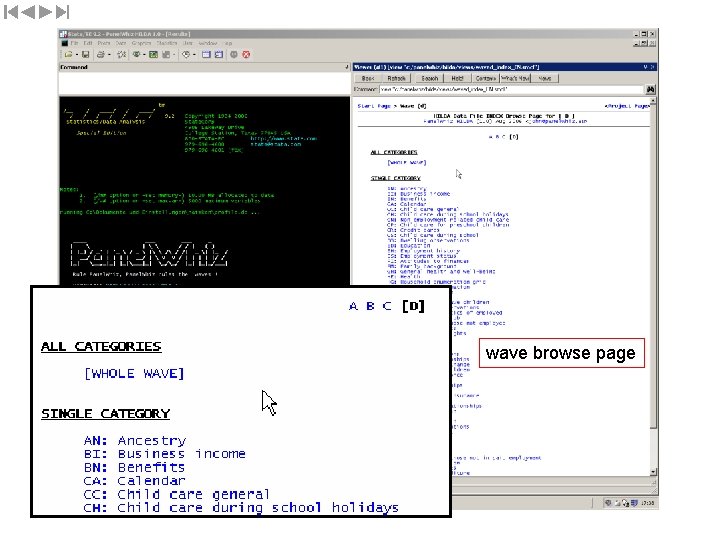Screen dimensions: 720x540
Task: Click inside the Stata Command input area
Action: 204,83
